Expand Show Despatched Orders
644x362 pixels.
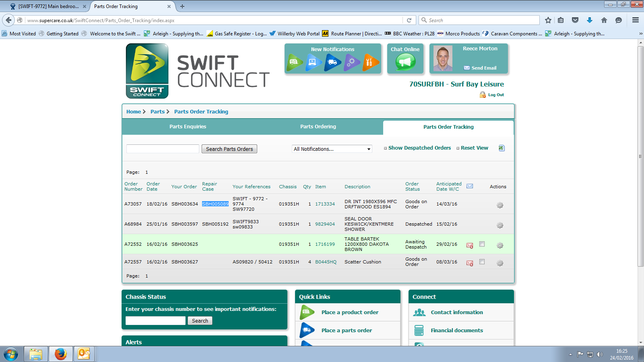[x=419, y=148]
